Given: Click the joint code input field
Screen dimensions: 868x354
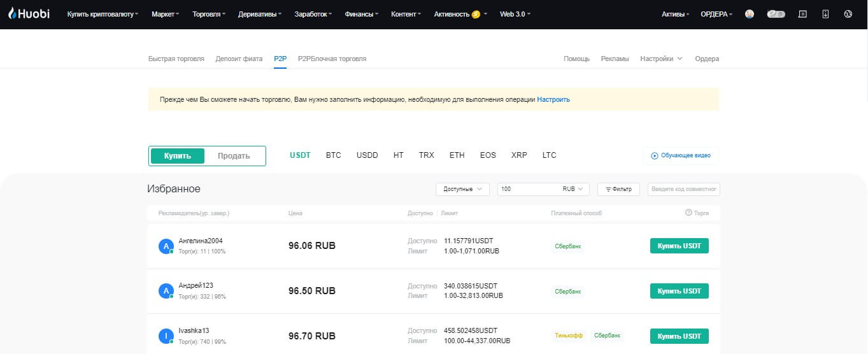Looking at the screenshot, I should pos(683,189).
